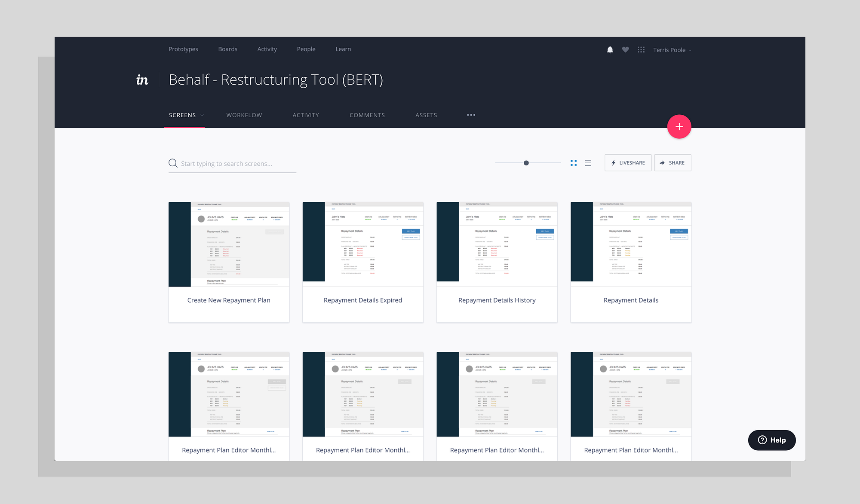Open the Comments tab
This screenshot has width=860, height=504.
tap(367, 115)
